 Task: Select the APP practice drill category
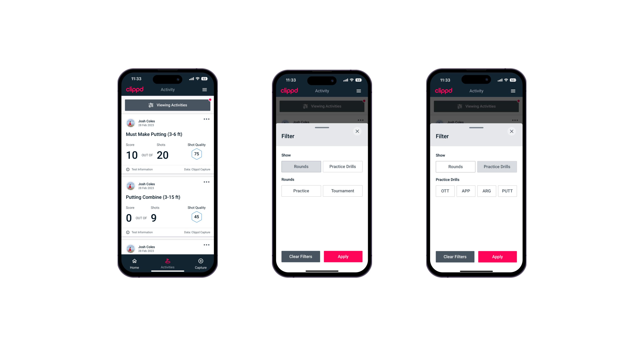click(x=466, y=191)
